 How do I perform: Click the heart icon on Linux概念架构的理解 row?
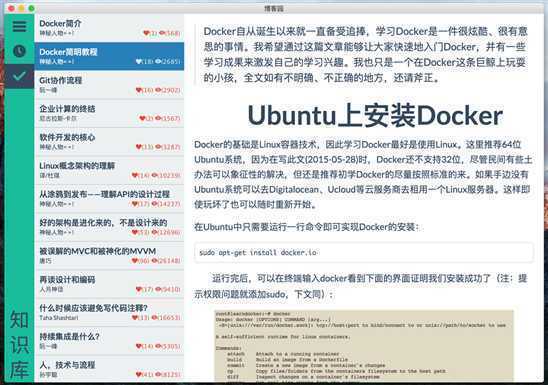135,175
